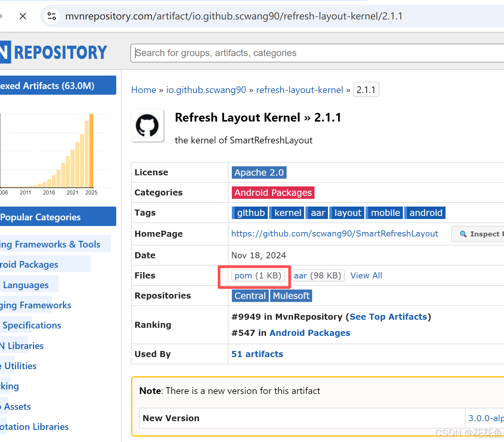
Task: Open Android Packages ranking link
Action: [310, 333]
